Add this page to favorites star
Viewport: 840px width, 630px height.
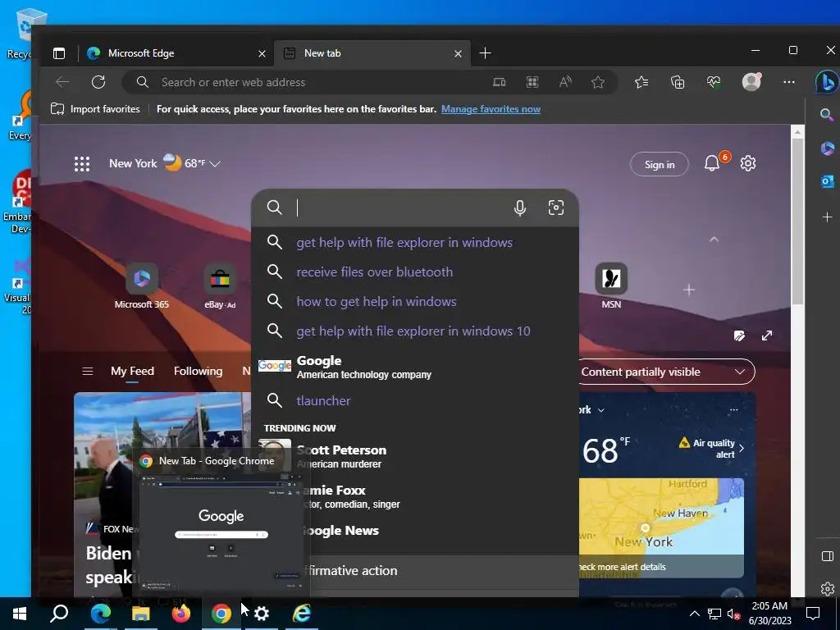coord(598,82)
